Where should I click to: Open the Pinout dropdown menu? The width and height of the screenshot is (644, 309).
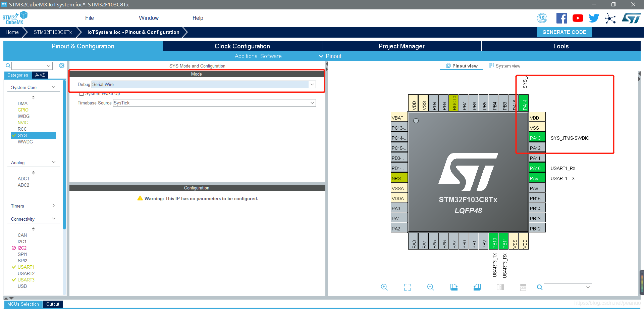coord(330,56)
